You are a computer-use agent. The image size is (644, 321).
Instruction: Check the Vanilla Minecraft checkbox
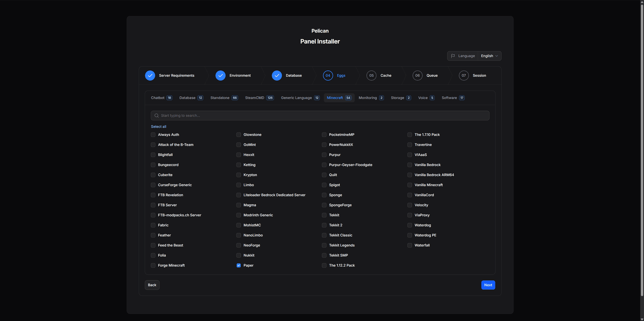[x=410, y=185]
